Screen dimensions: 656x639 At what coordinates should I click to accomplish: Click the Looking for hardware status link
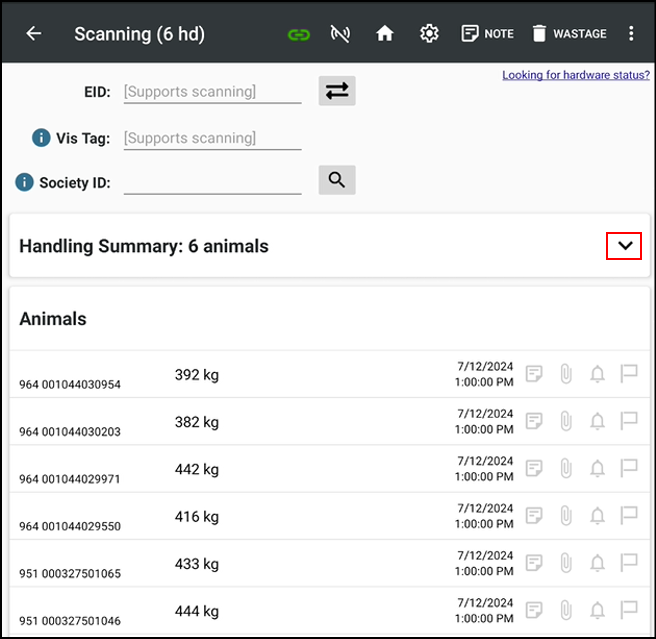tap(575, 75)
